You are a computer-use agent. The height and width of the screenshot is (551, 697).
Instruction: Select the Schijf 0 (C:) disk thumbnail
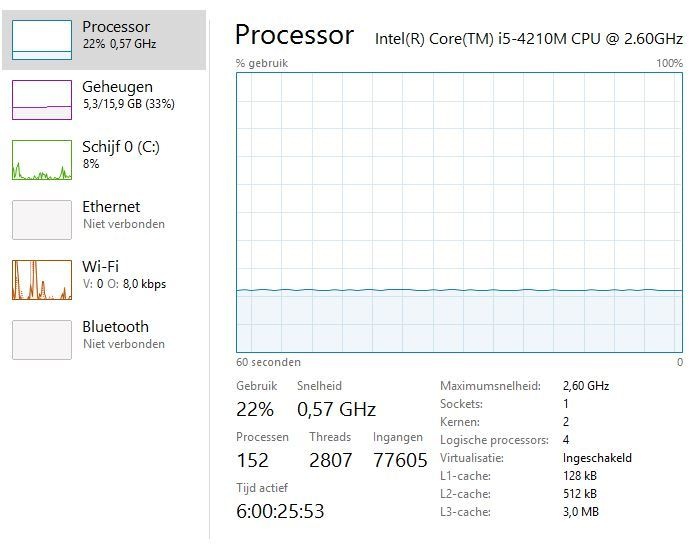(42, 159)
